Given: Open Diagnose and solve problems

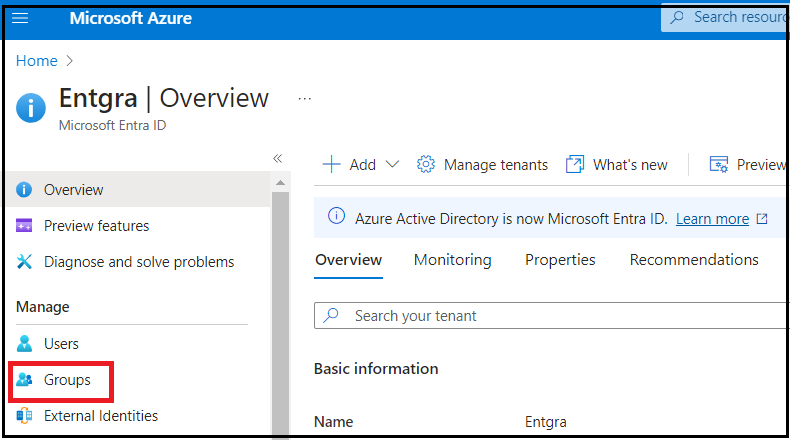Looking at the screenshot, I should tap(139, 262).
